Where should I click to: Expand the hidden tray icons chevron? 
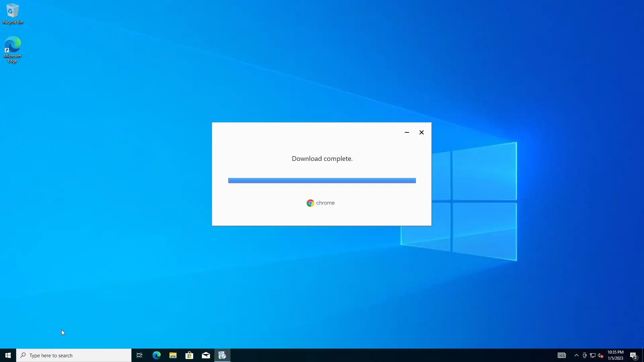point(576,355)
